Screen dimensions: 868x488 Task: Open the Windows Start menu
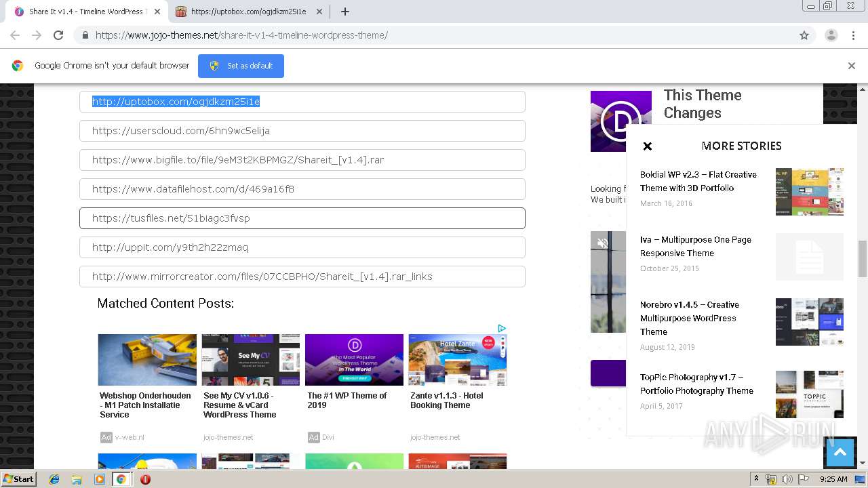pos(18,479)
